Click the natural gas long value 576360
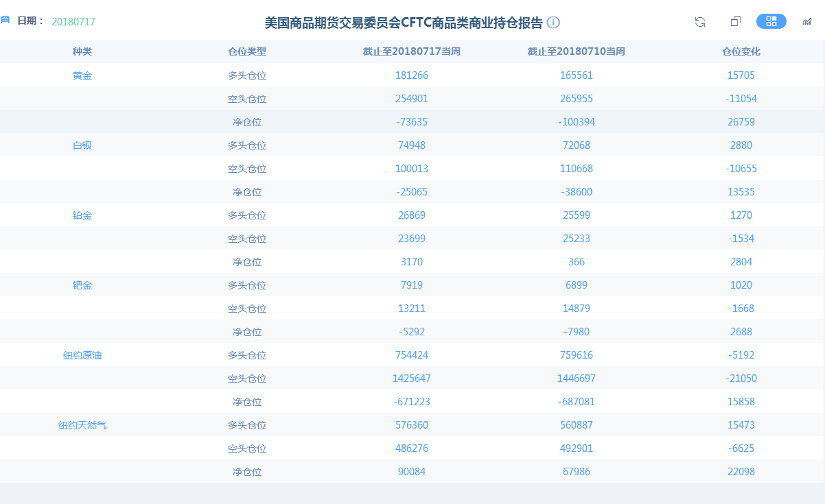Viewport: 825px width, 504px height. pos(412,425)
